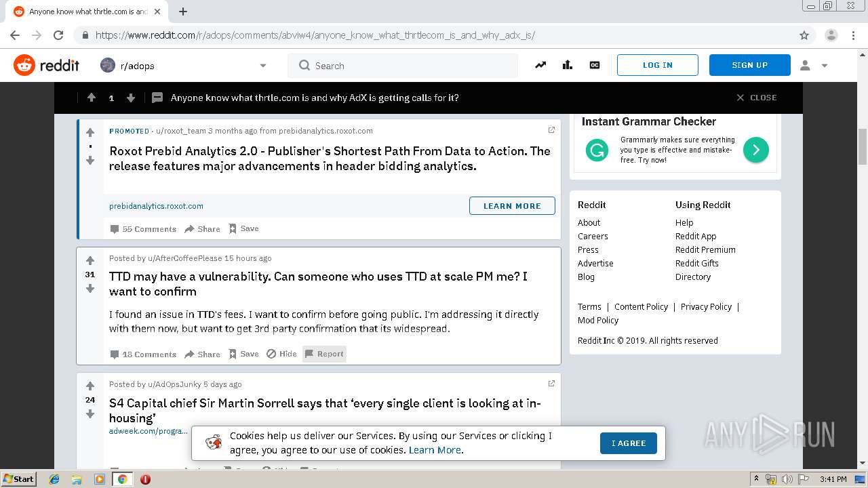This screenshot has height=488, width=868.
Task: Save the Roxot promoted post
Action: tap(243, 228)
